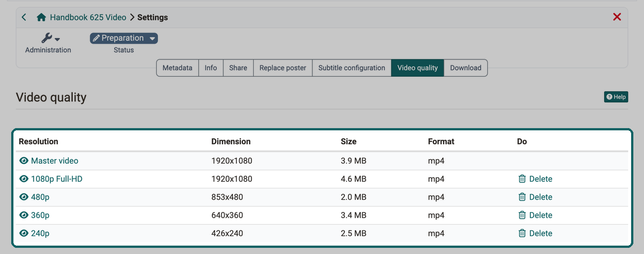Image resolution: width=644 pixels, height=254 pixels.
Task: Click the 2.5 MB size cell
Action: 353,233
